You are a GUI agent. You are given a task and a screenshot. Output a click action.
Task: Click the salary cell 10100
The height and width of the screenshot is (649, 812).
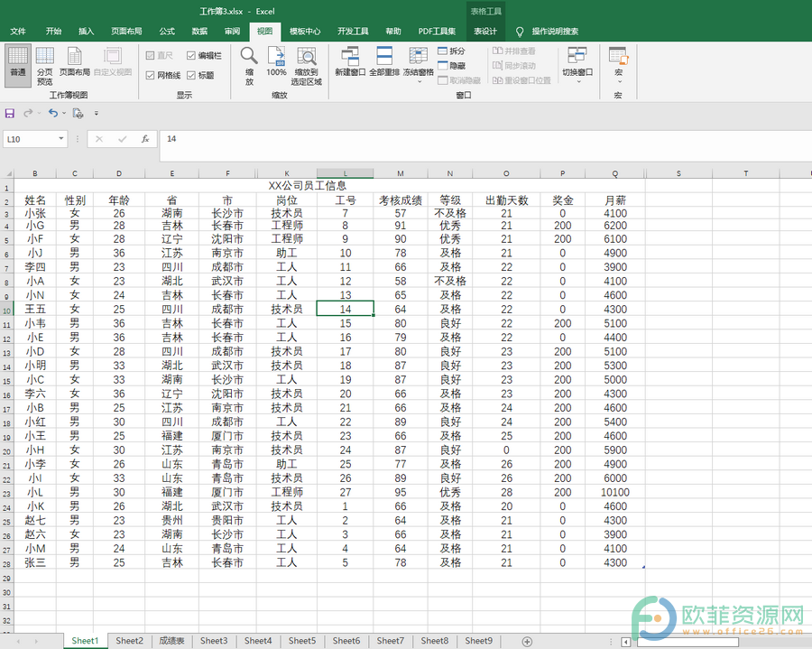click(615, 493)
